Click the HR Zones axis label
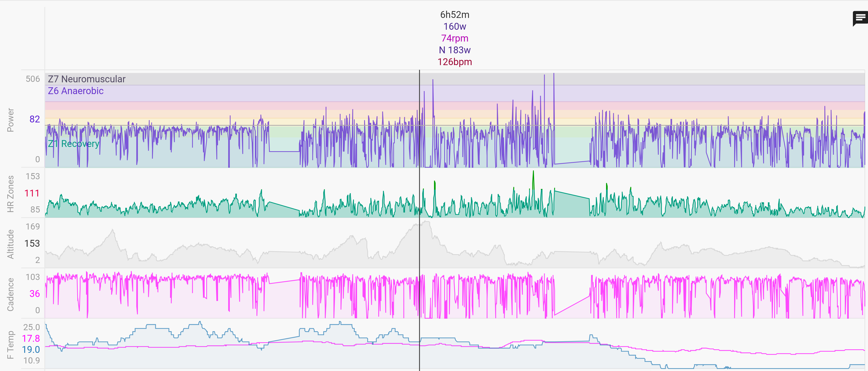Viewport: 868px width, 371px height. click(10, 194)
